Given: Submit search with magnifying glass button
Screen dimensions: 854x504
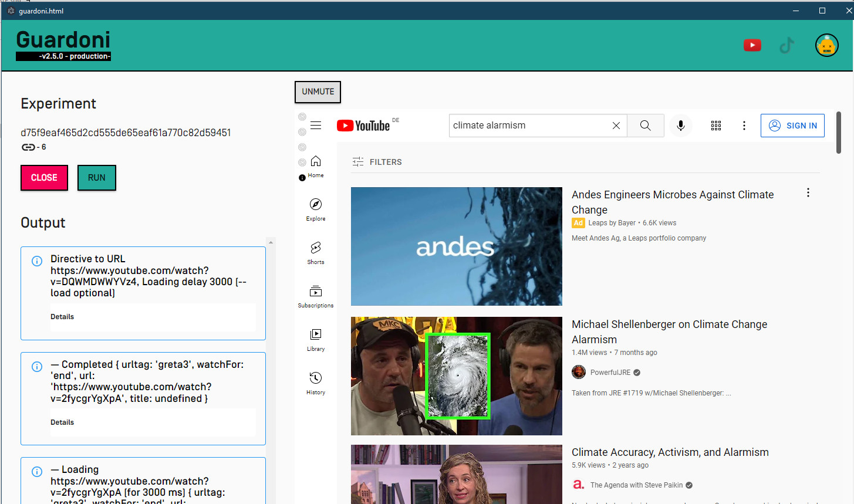Looking at the screenshot, I should click(646, 126).
